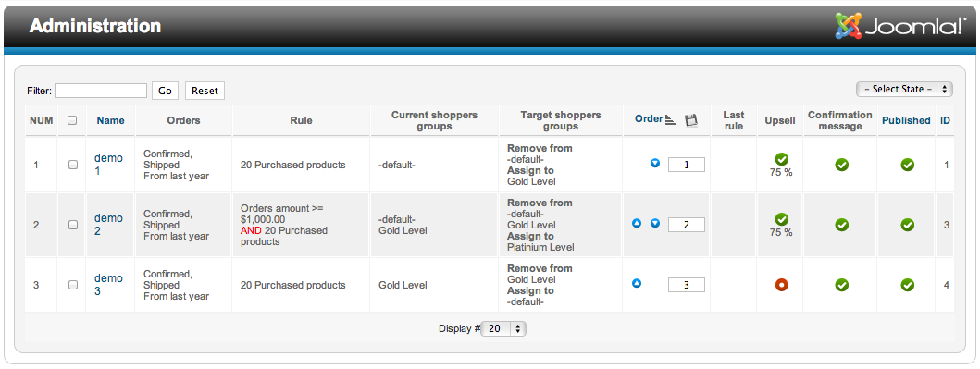Tick the checkbox for demo 3
Image resolution: width=980 pixels, height=369 pixels.
pos(73,285)
